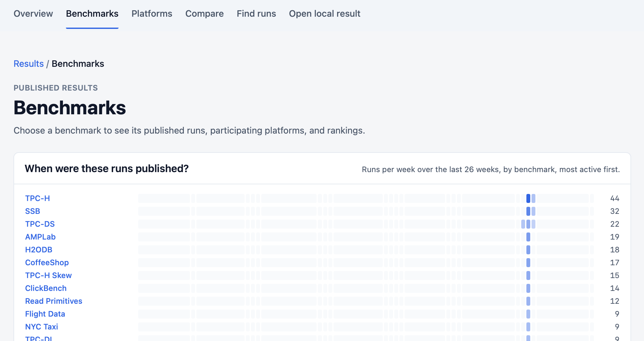This screenshot has height=341, width=644.
Task: Click the 'Runs per week' chart description text
Action: [491, 170]
